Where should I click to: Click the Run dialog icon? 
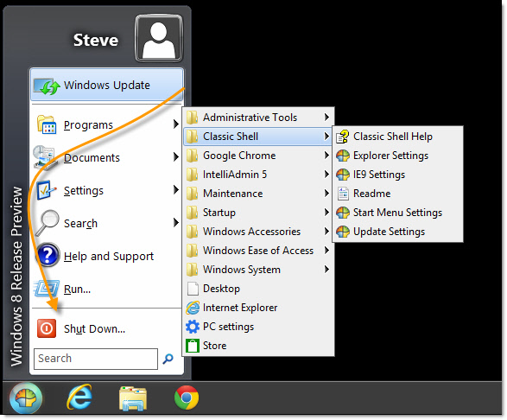point(47,289)
